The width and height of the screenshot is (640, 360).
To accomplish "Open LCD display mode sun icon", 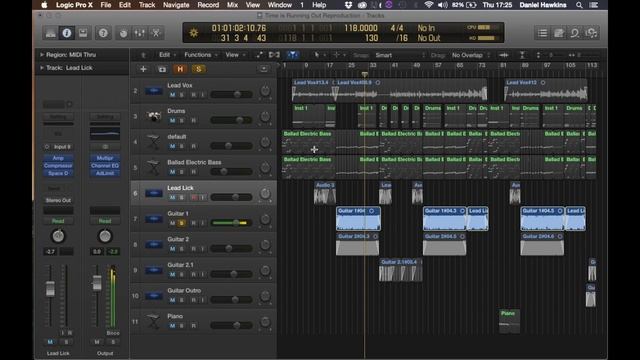I will point(193,33).
